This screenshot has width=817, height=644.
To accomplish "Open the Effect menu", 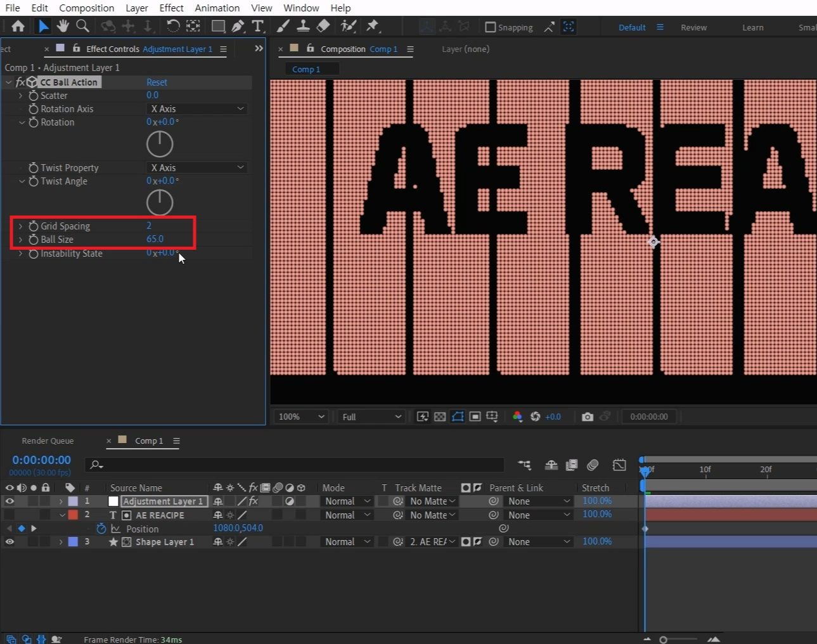I will pos(171,8).
